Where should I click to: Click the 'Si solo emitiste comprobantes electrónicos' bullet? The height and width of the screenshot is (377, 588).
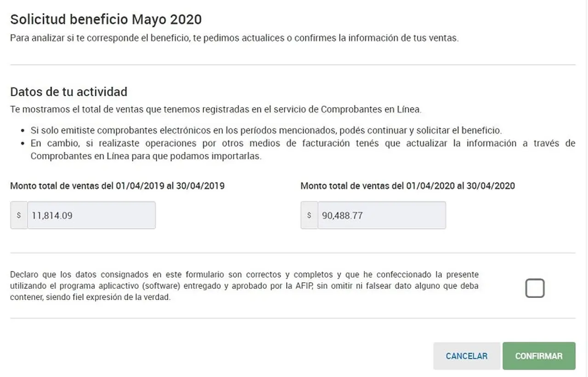click(266, 131)
